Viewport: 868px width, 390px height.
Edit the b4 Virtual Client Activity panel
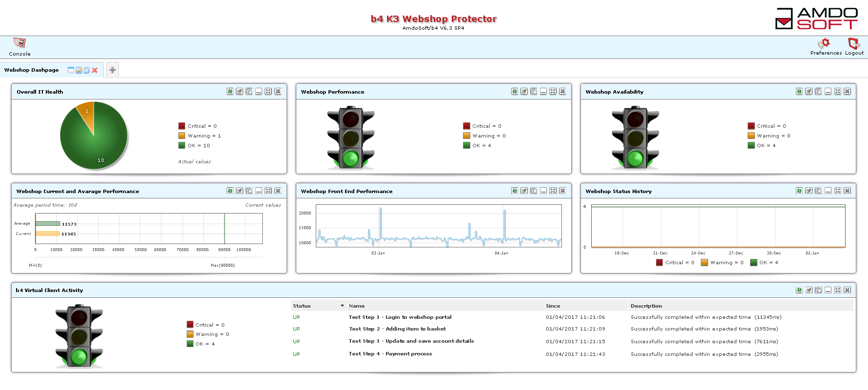[x=809, y=290]
